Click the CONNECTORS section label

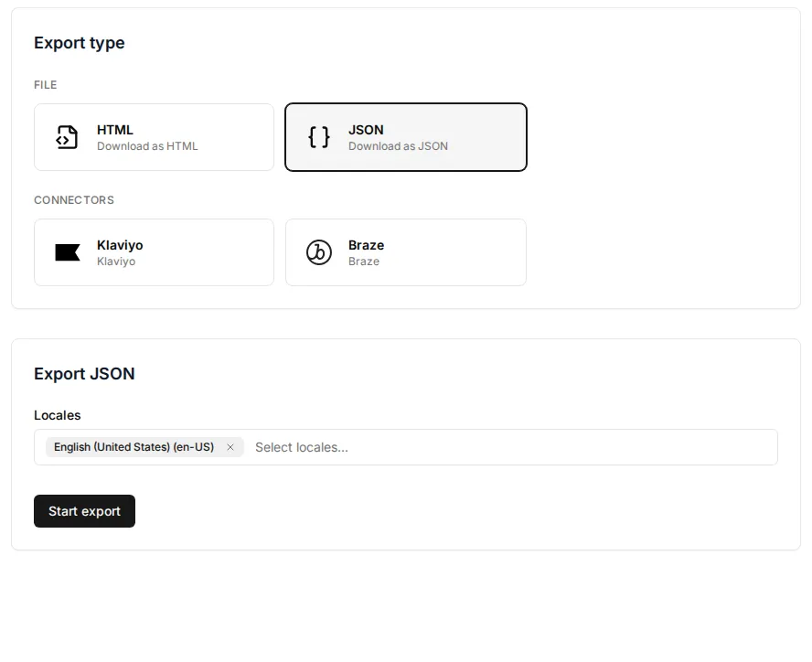(74, 200)
